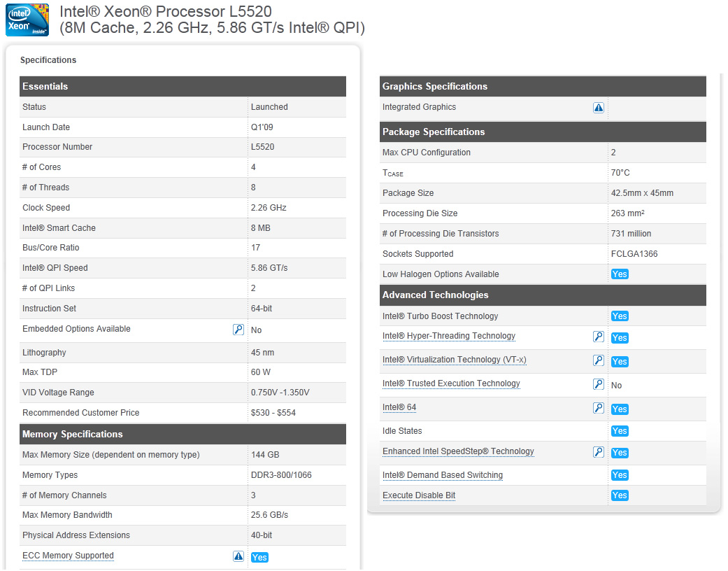728x571 pixels.
Task: Visit the Intel Trusted Execution Technology link
Action: pyautogui.click(x=451, y=383)
